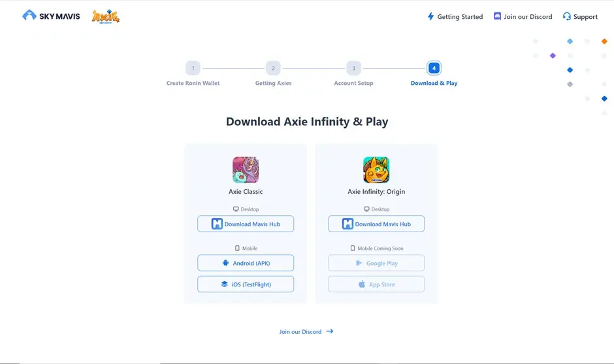Screen dimensions: 614x364
Task: Click the Sky Mavis logo
Action: pos(51,16)
